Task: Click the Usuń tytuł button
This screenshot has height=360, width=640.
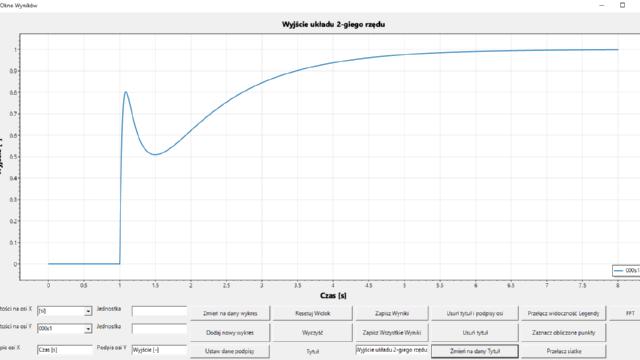Action: [475, 333]
